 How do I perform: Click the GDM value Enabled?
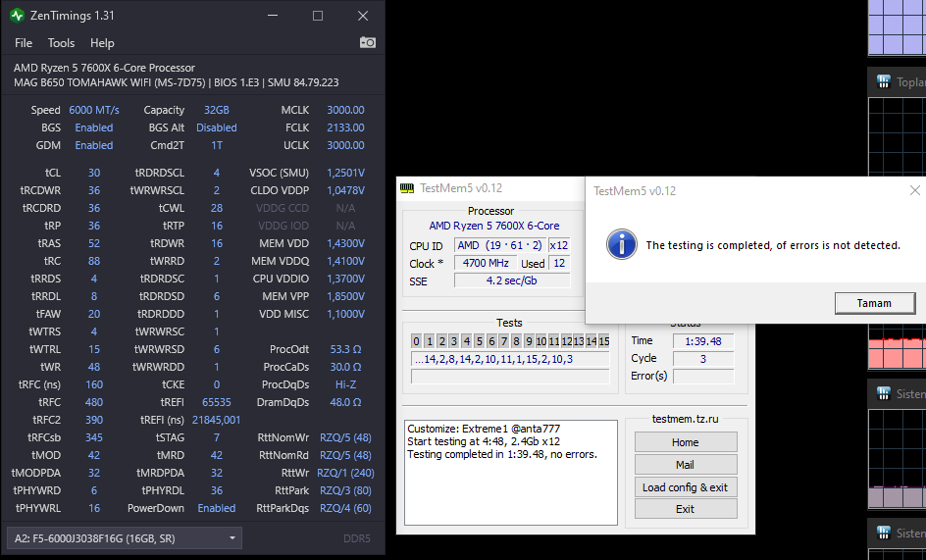pos(94,145)
